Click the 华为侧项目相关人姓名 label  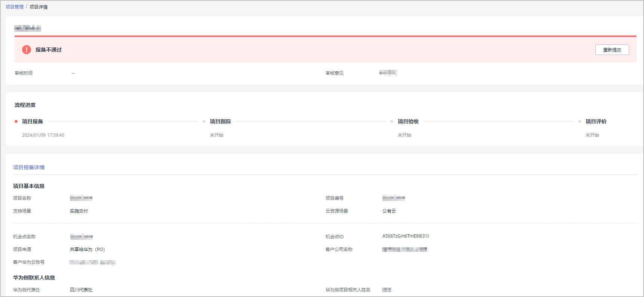(348, 290)
